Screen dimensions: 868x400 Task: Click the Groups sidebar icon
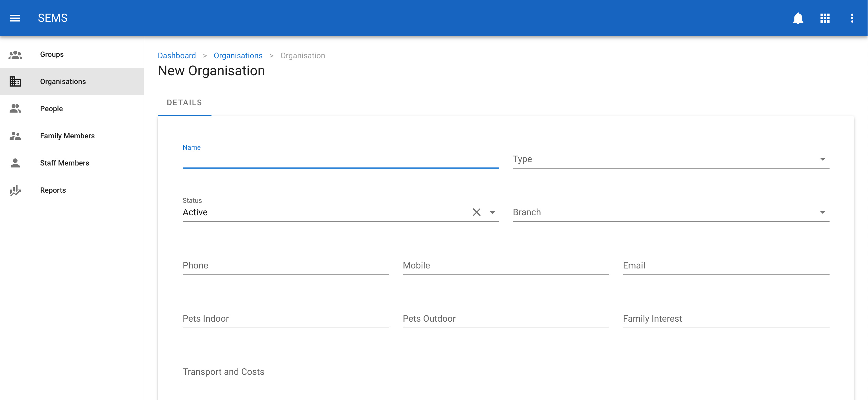(x=15, y=55)
